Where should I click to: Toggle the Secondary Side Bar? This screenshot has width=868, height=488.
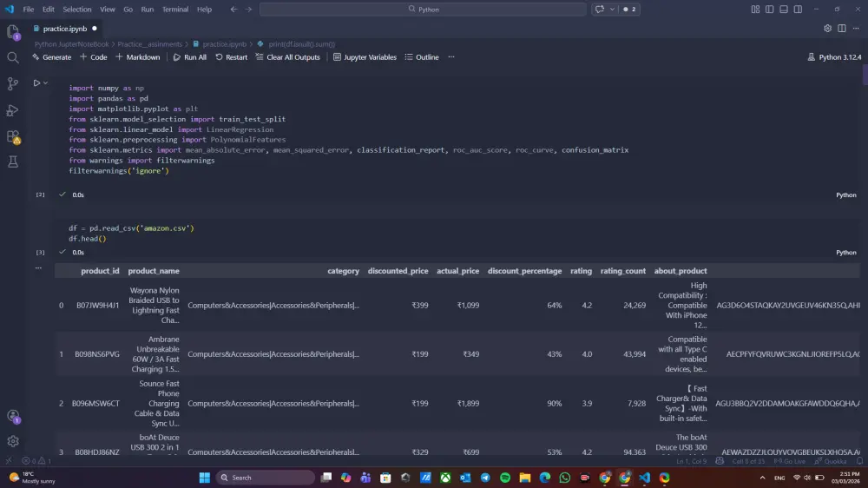pyautogui.click(x=798, y=9)
